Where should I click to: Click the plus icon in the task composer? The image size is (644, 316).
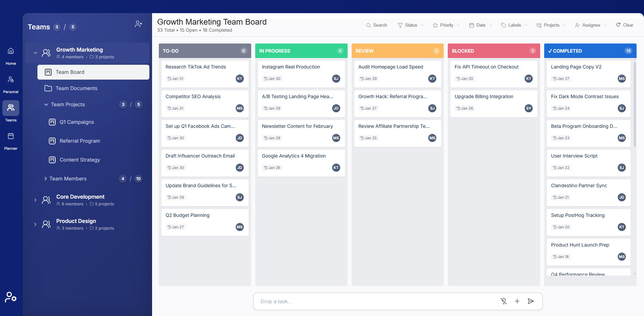pyautogui.click(x=517, y=301)
